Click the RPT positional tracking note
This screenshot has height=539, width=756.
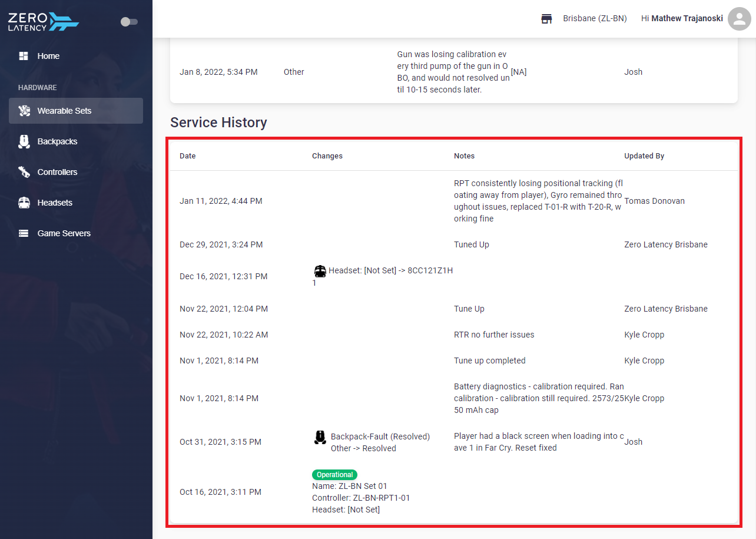539,201
